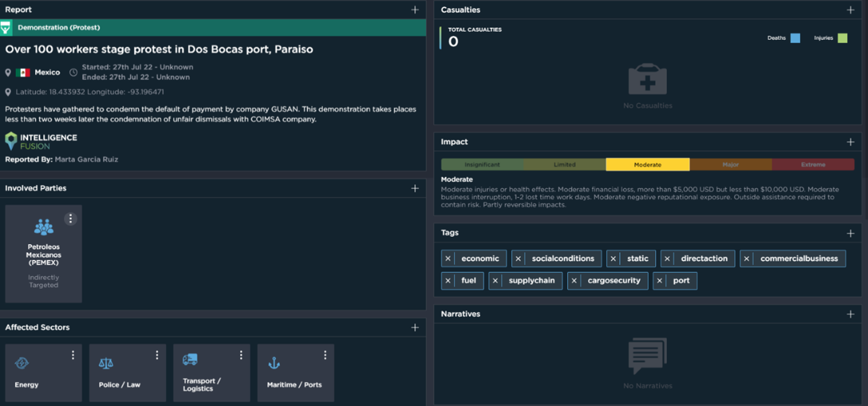The width and height of the screenshot is (868, 406).
Task: Click the coordinates location pin icon
Action: coord(8,92)
